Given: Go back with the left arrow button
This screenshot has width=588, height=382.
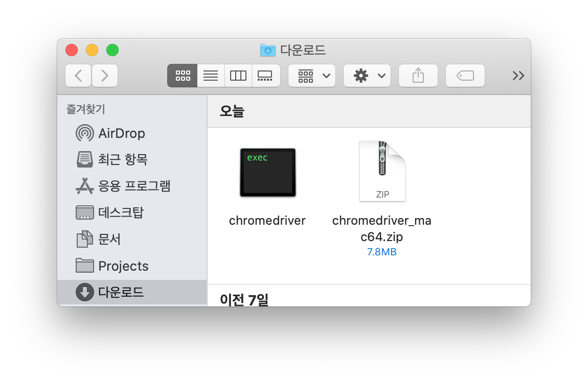Looking at the screenshot, I should tap(78, 76).
